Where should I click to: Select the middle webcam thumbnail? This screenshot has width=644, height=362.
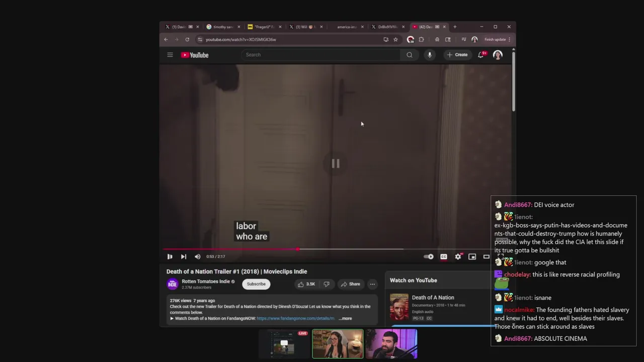[x=338, y=344]
